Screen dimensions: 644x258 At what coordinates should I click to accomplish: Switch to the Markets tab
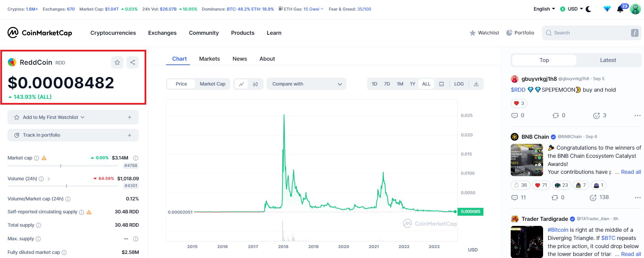pyautogui.click(x=209, y=59)
